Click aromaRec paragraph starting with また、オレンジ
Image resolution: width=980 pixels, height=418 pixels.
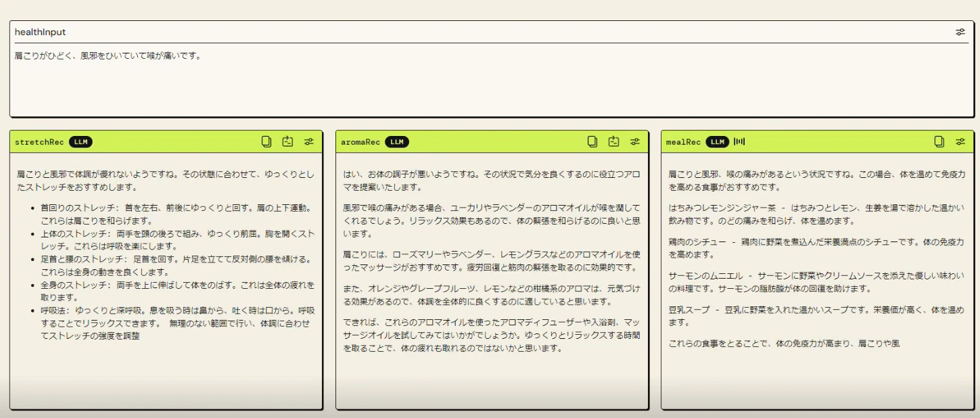coord(492,295)
